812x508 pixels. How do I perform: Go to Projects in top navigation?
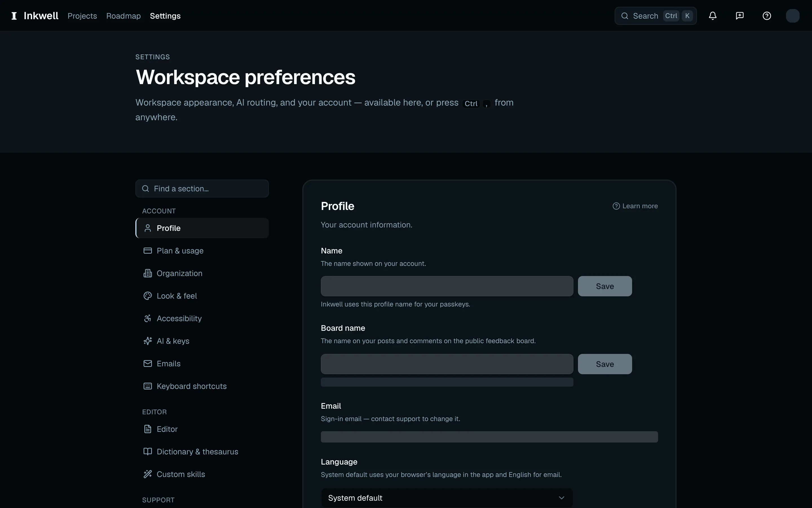click(82, 16)
